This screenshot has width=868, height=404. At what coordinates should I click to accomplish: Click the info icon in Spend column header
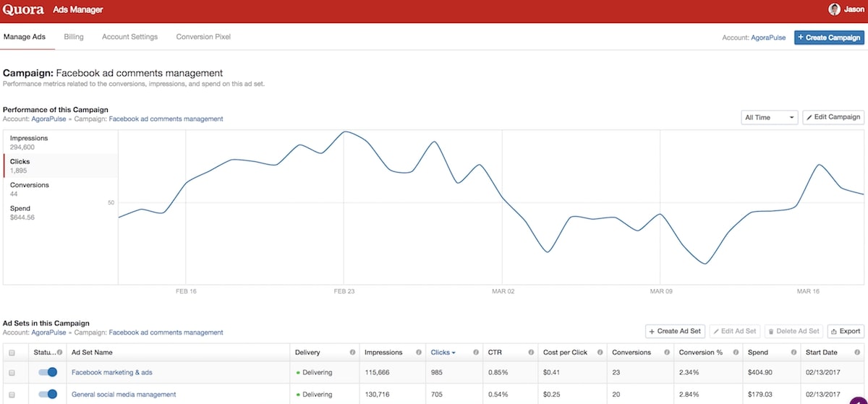[793, 353]
